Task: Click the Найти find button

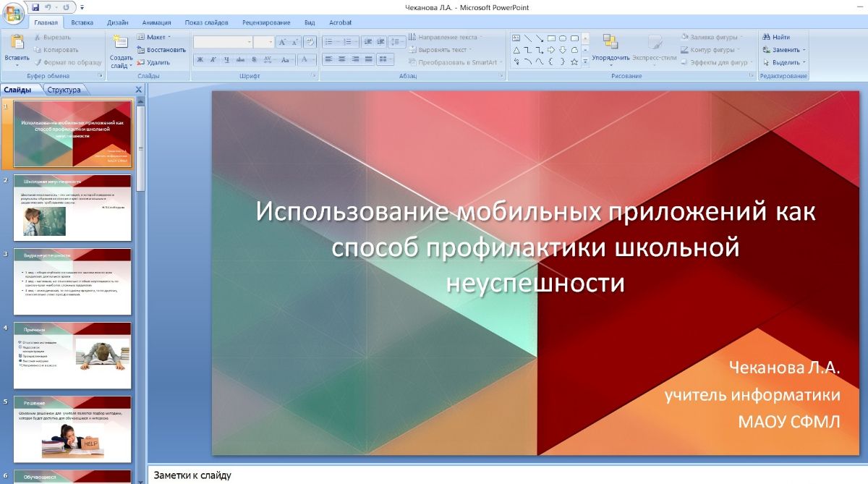Action: coord(775,37)
